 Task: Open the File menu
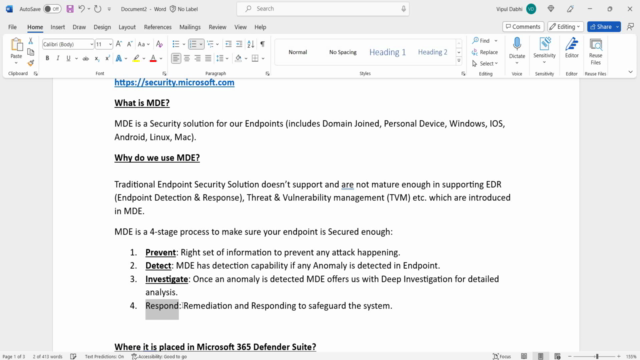tap(13, 27)
